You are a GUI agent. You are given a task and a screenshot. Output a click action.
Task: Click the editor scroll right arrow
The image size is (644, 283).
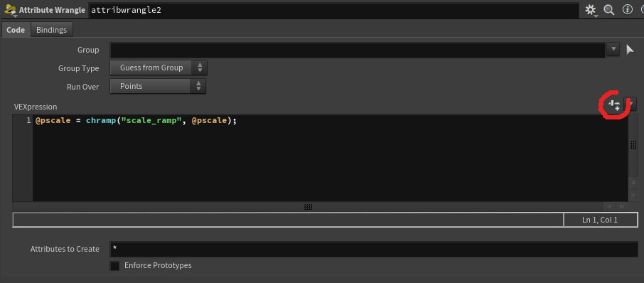(622, 206)
